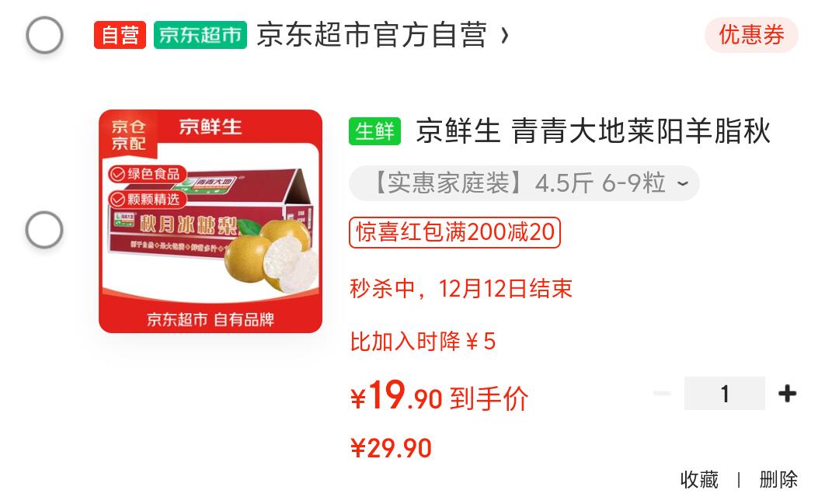The height and width of the screenshot is (504, 839).
Task: Open the 京东超市官方自营 store page
Action: (x=372, y=35)
